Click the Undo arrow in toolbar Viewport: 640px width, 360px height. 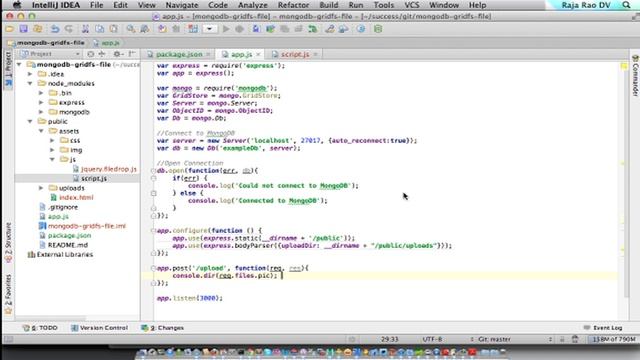coord(55,29)
